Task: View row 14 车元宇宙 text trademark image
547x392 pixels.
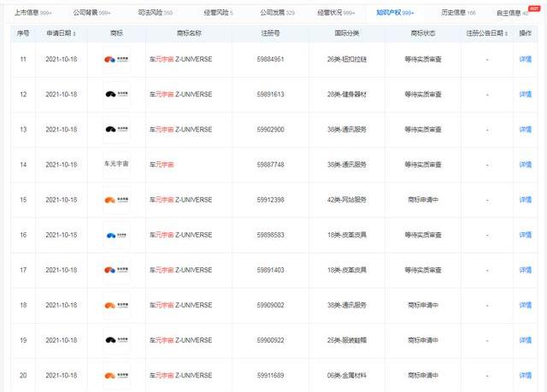Action: pos(116,164)
